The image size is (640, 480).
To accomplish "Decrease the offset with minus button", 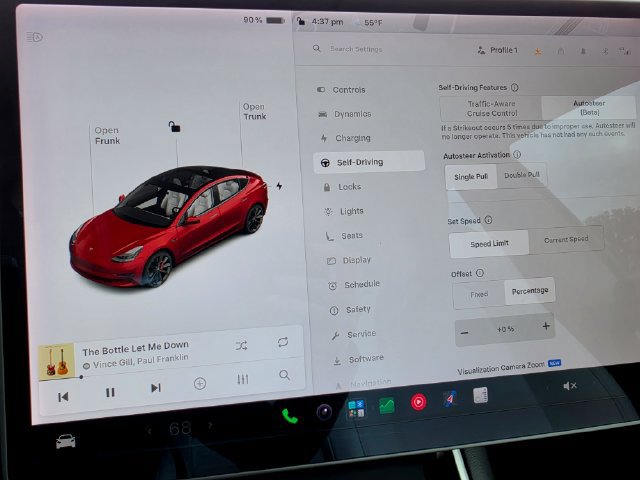I will coord(464,333).
